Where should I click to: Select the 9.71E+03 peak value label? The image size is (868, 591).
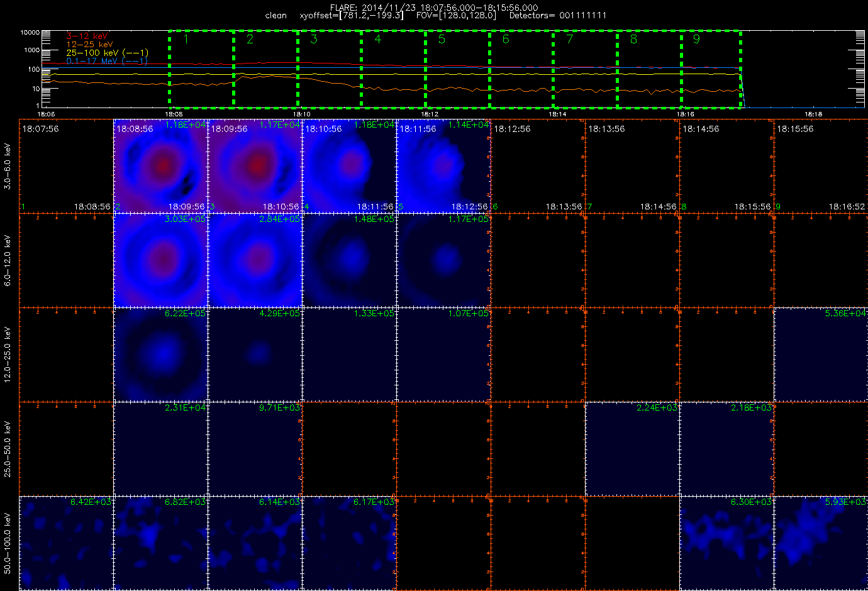(x=280, y=407)
